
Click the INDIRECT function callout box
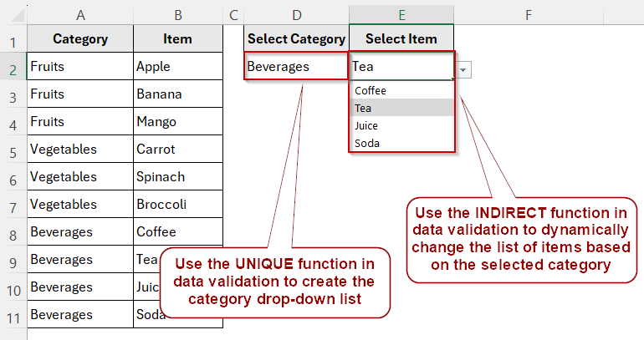point(521,240)
